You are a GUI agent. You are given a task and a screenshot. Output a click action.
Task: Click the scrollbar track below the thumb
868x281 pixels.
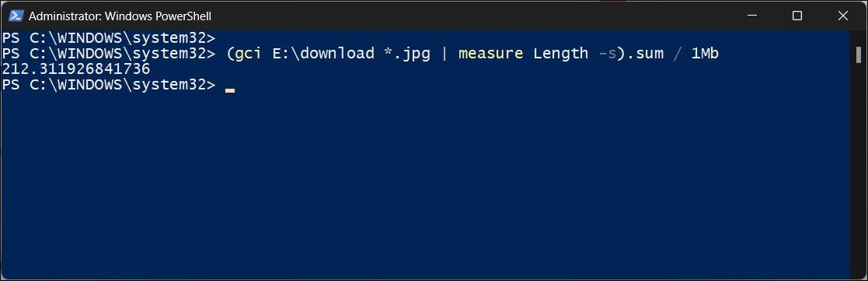(859, 167)
